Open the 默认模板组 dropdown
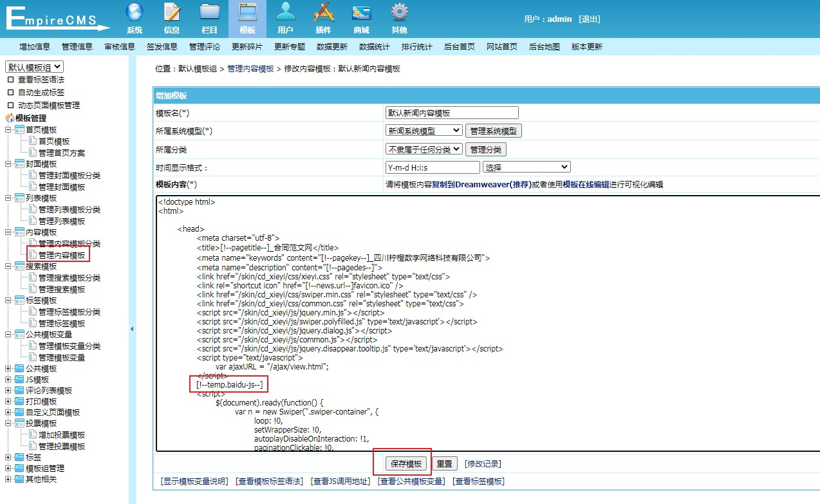Screen dimensions: 820x504 tap(34, 67)
